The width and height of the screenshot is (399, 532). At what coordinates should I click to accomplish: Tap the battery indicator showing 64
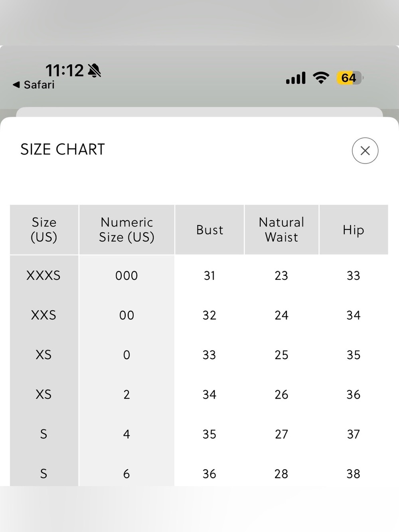coord(350,77)
